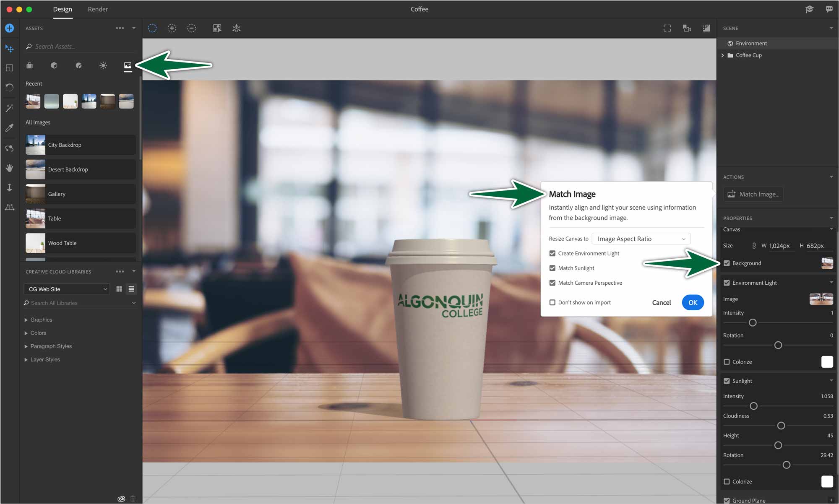Select the Magic Wand tool
The width and height of the screenshot is (839, 504).
point(9,108)
